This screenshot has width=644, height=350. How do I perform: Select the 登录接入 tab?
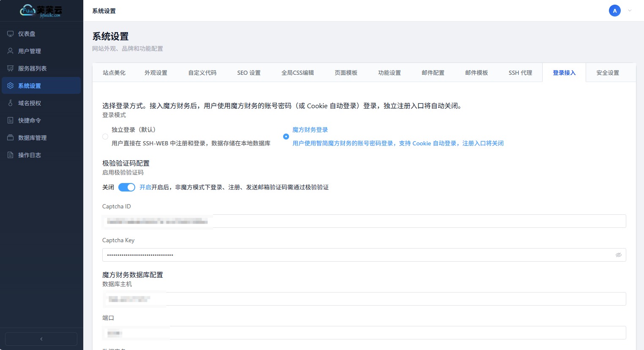click(564, 73)
